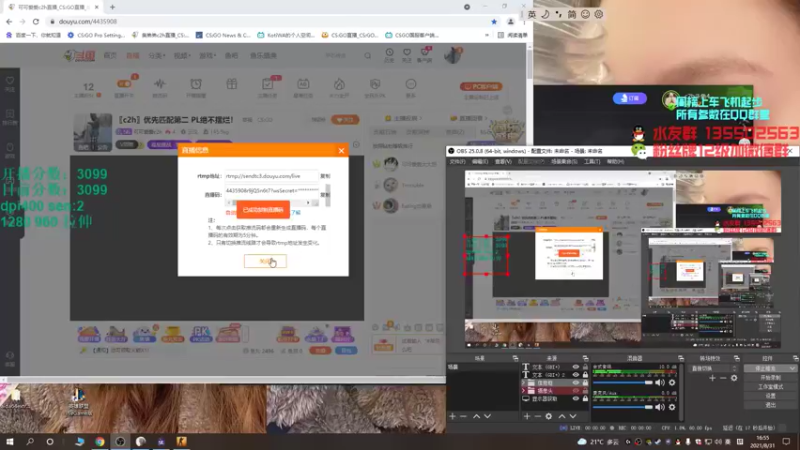This screenshot has width=800, height=450.
Task: Open 文件(F) menu in OBS
Action: coord(457,162)
